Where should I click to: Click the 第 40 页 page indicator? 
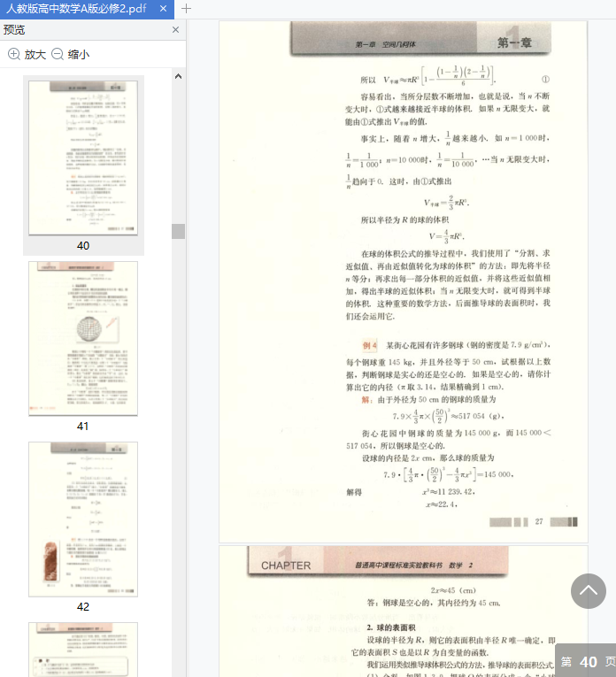click(586, 661)
